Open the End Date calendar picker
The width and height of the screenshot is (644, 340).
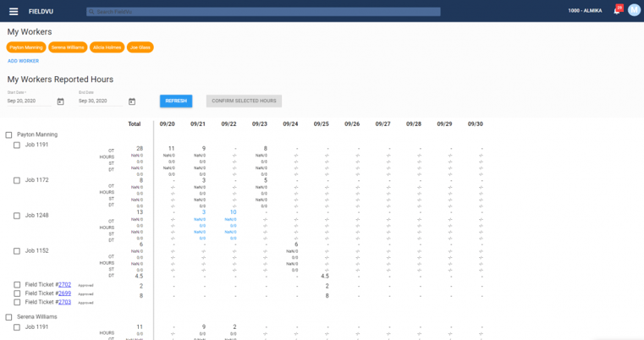(x=132, y=101)
